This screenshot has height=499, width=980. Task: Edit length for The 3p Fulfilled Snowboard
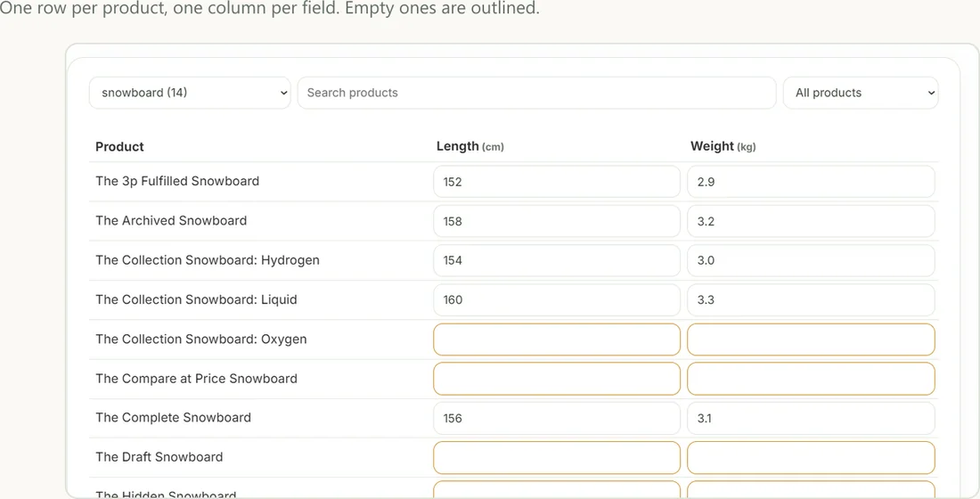pyautogui.click(x=557, y=182)
